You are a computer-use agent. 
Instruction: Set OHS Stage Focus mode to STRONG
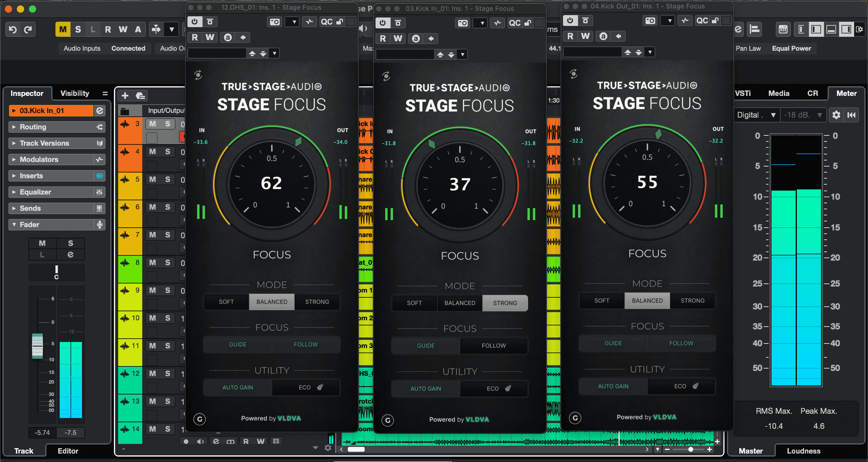pyautogui.click(x=317, y=302)
